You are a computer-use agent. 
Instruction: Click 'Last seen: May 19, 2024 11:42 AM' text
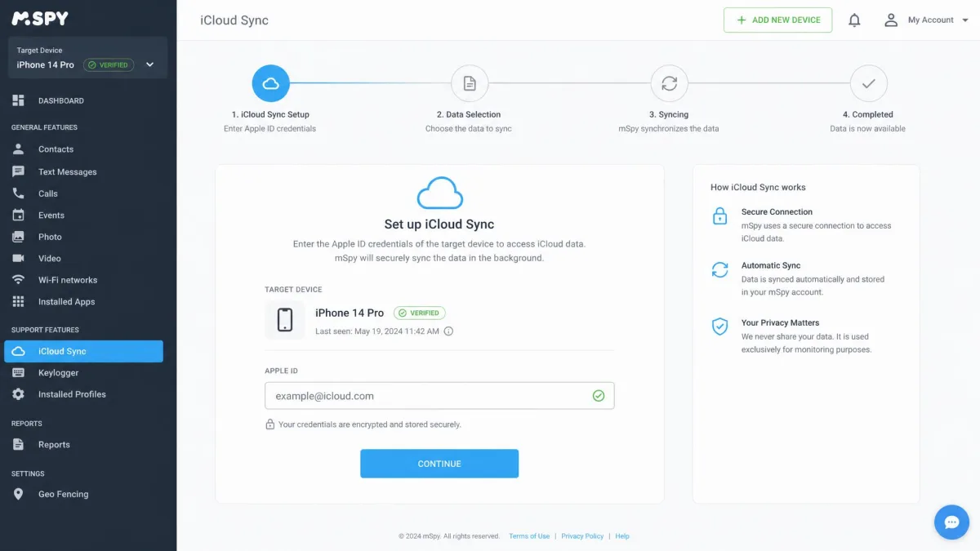click(377, 331)
